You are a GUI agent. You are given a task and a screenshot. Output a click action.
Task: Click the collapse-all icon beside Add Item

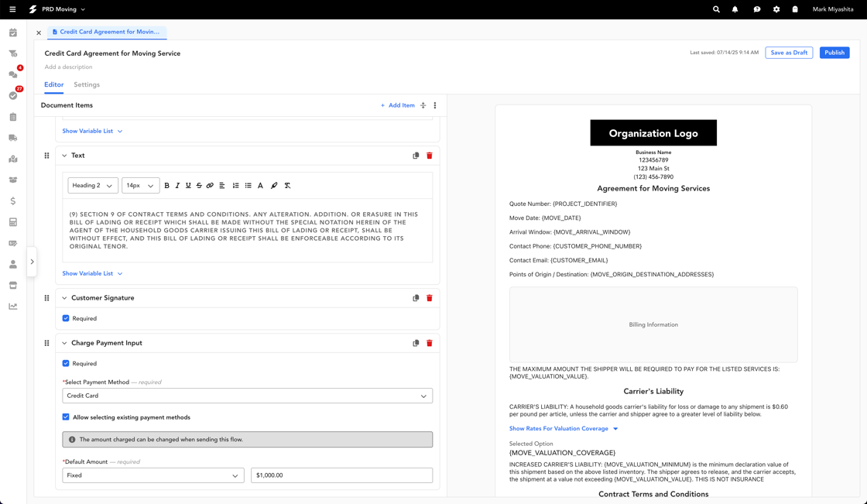423,105
